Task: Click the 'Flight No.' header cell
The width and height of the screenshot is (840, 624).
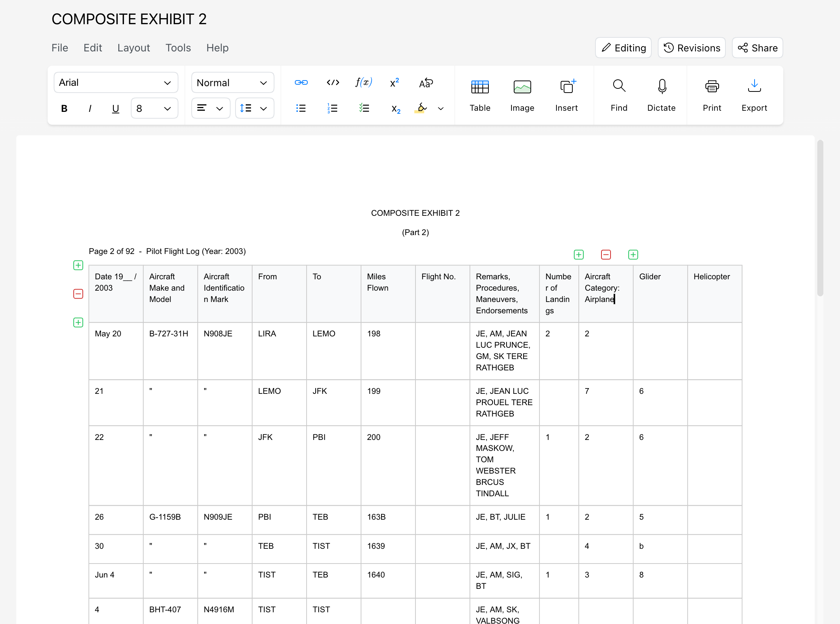Action: (x=443, y=294)
